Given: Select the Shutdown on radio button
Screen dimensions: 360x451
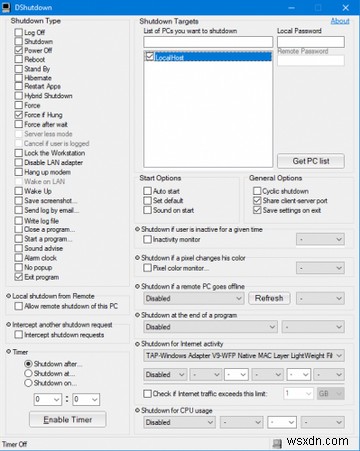Looking at the screenshot, I should pyautogui.click(x=28, y=383).
